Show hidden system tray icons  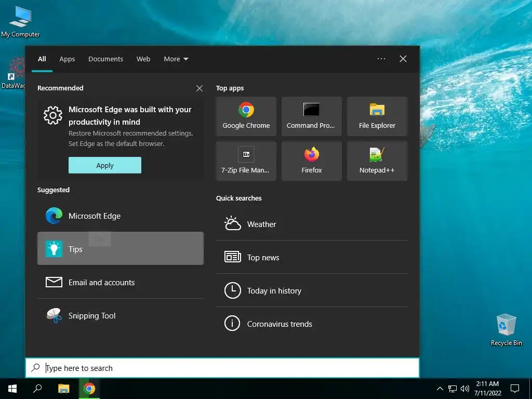click(440, 389)
